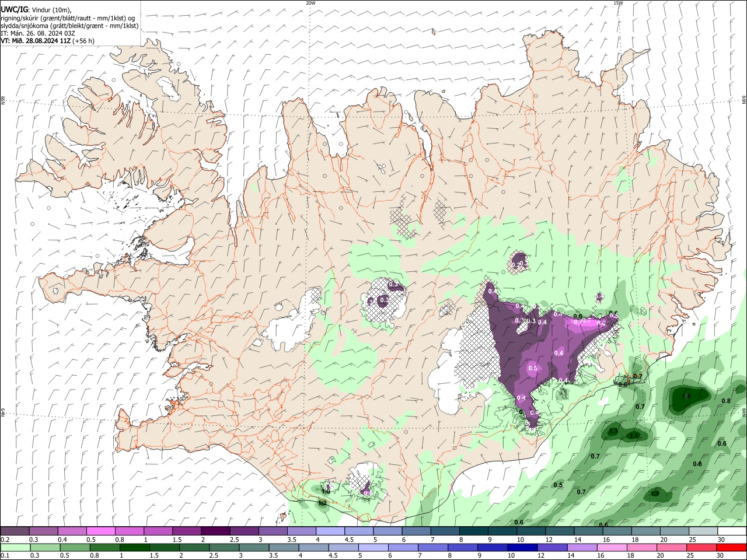
Task: Select the red 25 swatch in rain legend
Action: (x=702, y=548)
